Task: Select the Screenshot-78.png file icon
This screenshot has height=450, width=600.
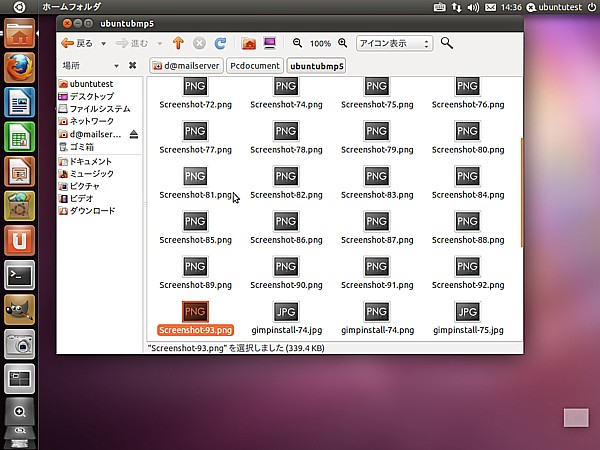Action: (x=286, y=131)
